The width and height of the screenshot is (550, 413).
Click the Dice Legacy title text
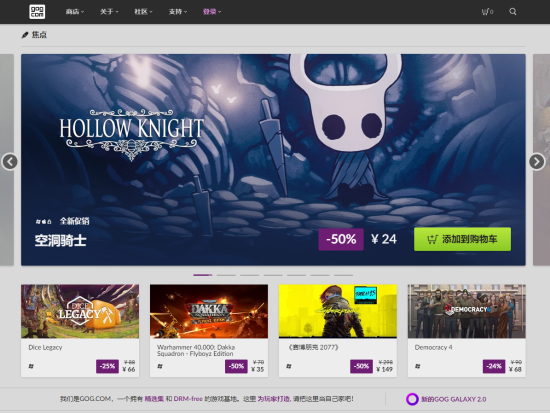45,347
